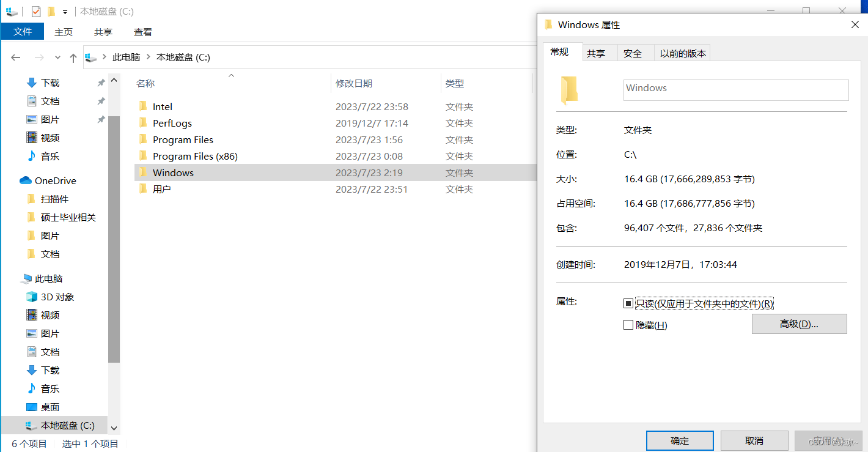Open the 共享 ribbon tab in Explorer
The height and width of the screenshot is (452, 868).
click(x=103, y=32)
